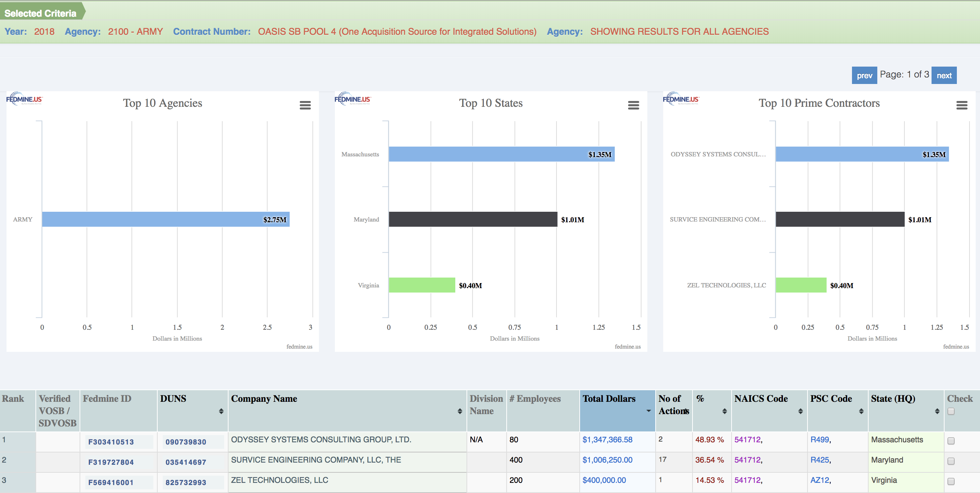This screenshot has width=980, height=493.
Task: Tick the Check column header select-all checkbox
Action: [x=951, y=411]
